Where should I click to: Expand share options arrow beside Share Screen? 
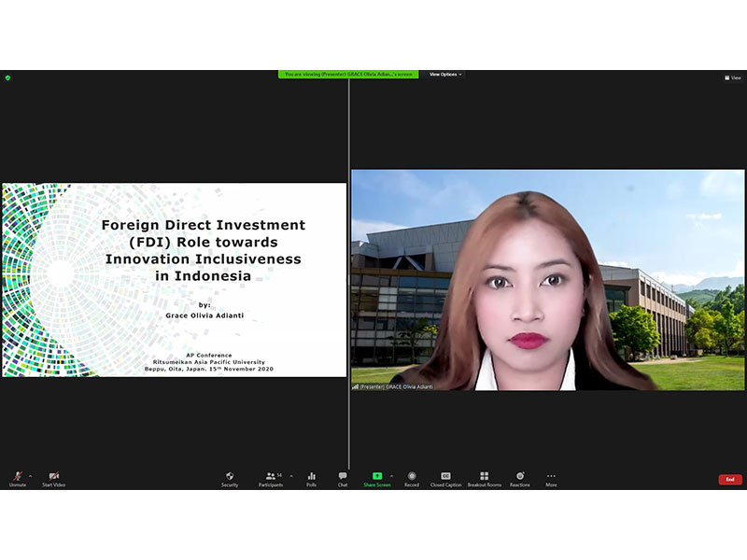tap(391, 475)
